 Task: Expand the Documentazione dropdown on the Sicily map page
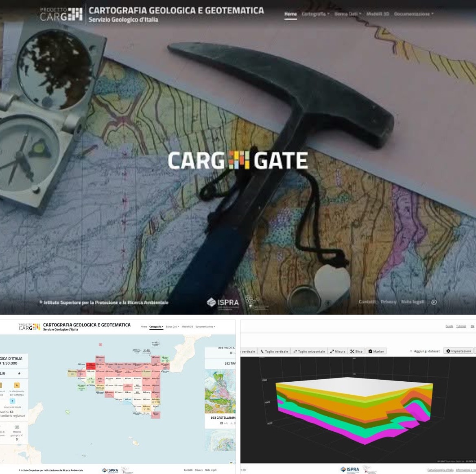[x=205, y=326]
